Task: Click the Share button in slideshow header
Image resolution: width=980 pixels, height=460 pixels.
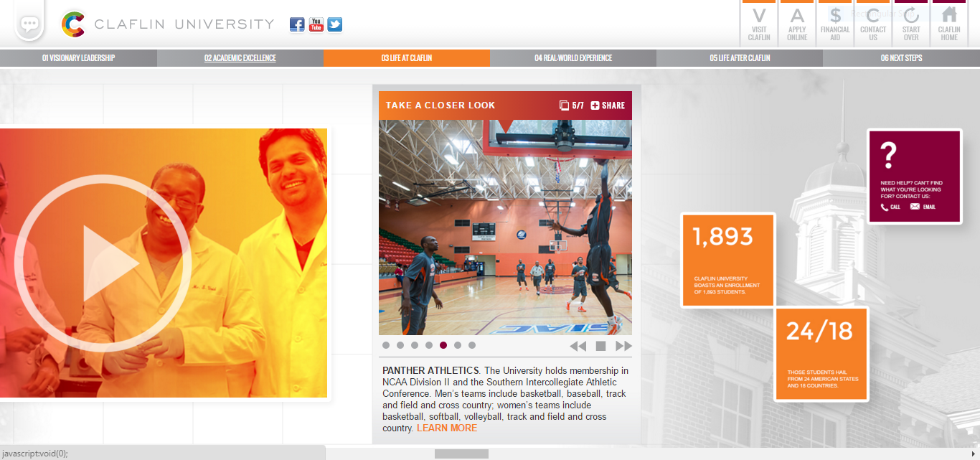Action: (x=608, y=105)
